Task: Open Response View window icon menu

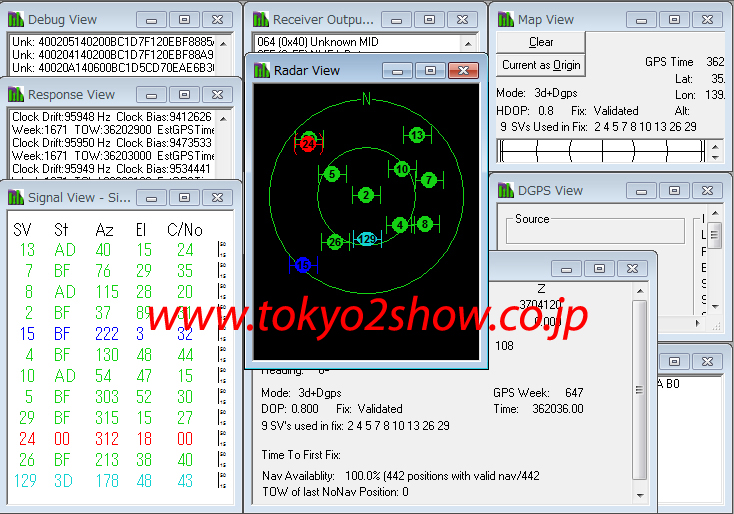Action: click(15, 94)
